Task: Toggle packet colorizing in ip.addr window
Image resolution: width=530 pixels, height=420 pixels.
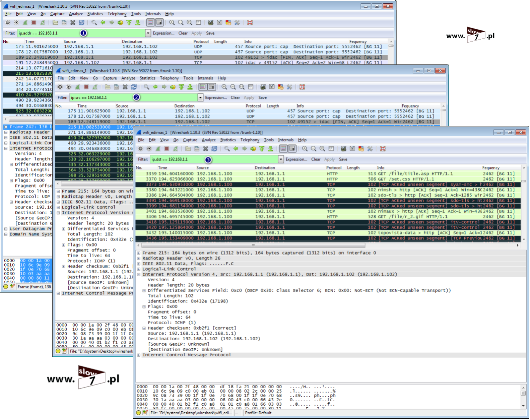Action: [x=150, y=23]
